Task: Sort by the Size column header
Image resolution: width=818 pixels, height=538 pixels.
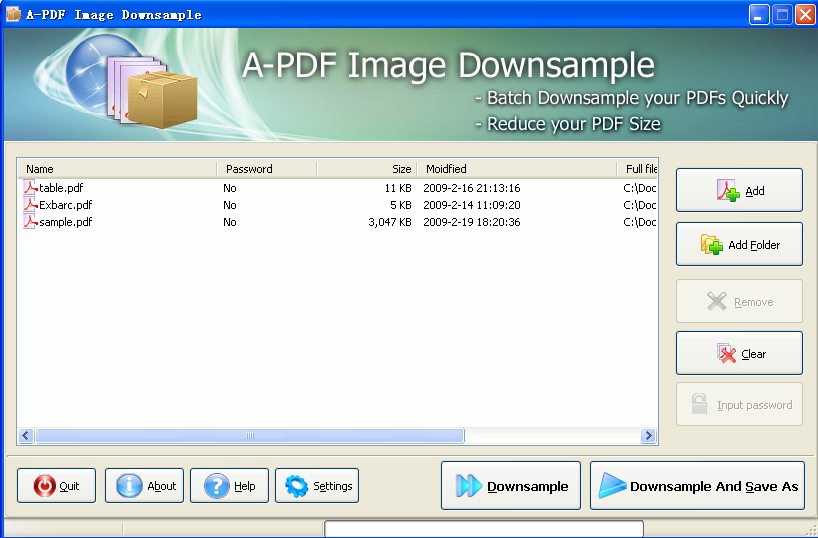Action: (367, 169)
